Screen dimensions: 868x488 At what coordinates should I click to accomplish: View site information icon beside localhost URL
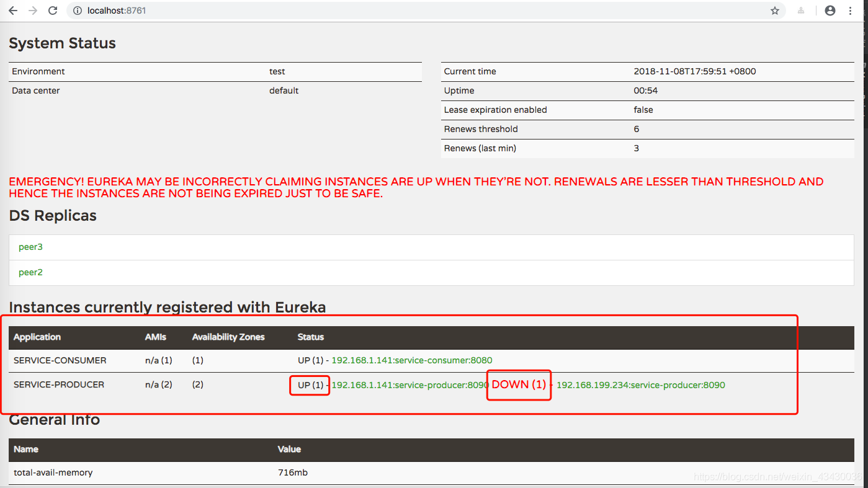click(78, 11)
